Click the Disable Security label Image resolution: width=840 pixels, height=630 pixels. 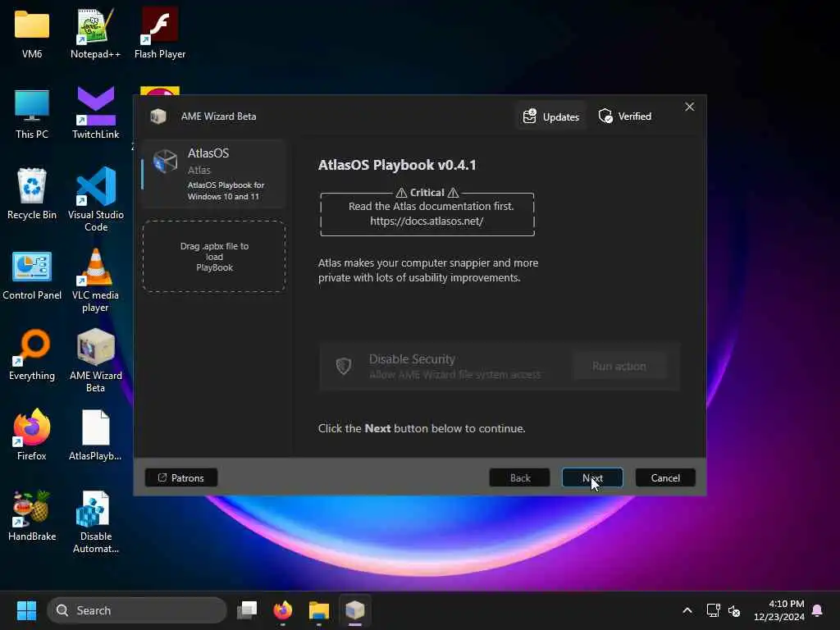click(x=412, y=359)
